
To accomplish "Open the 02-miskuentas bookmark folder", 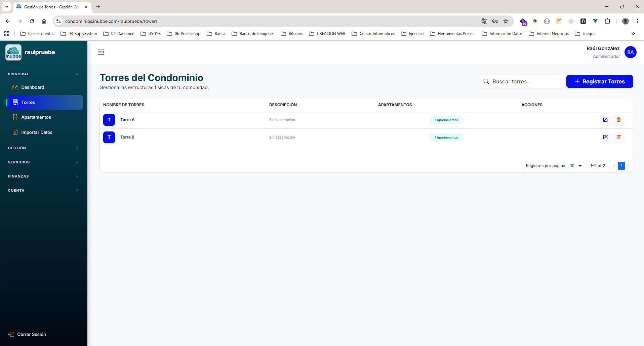I will (37, 34).
